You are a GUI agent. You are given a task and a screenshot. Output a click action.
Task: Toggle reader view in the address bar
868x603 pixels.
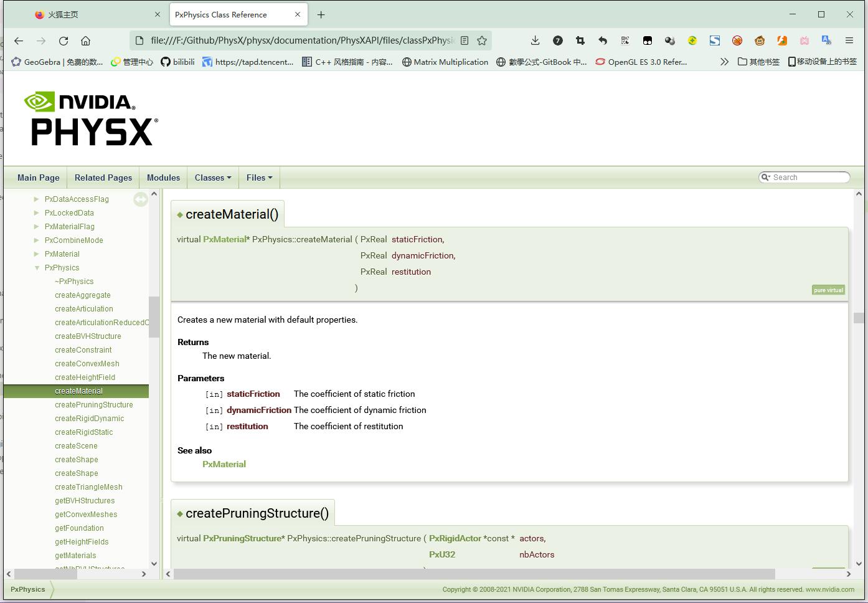pos(465,40)
